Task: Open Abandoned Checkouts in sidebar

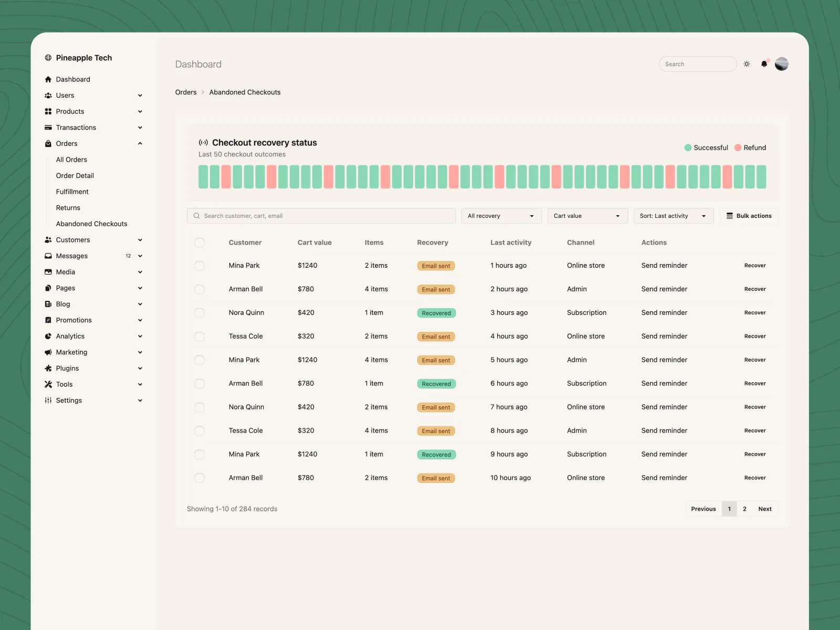Action: (x=92, y=224)
